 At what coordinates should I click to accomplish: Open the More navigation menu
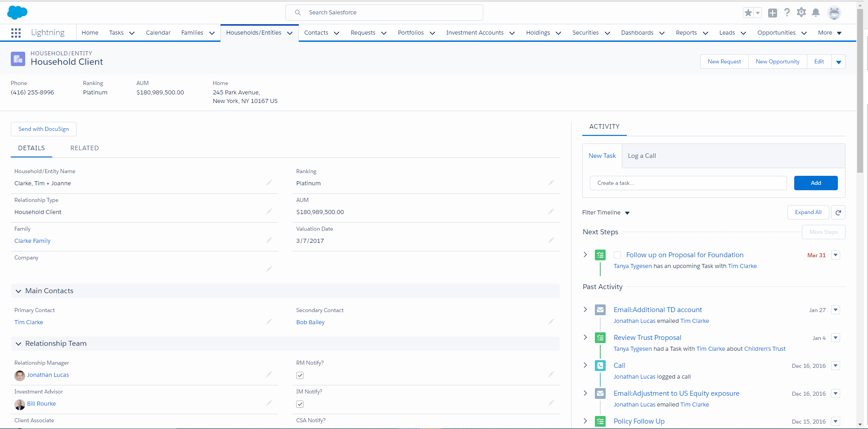(829, 33)
